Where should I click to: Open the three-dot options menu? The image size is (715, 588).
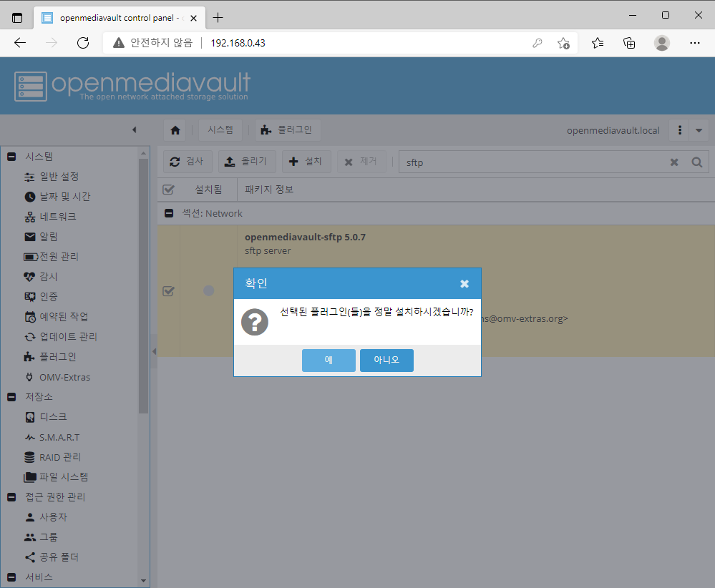[679, 130]
